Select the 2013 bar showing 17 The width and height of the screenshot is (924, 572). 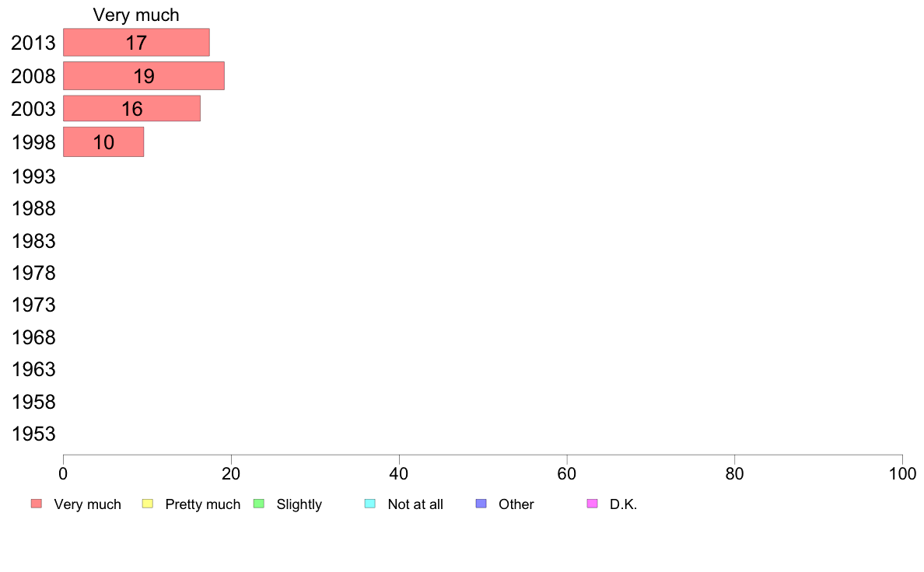tap(136, 43)
